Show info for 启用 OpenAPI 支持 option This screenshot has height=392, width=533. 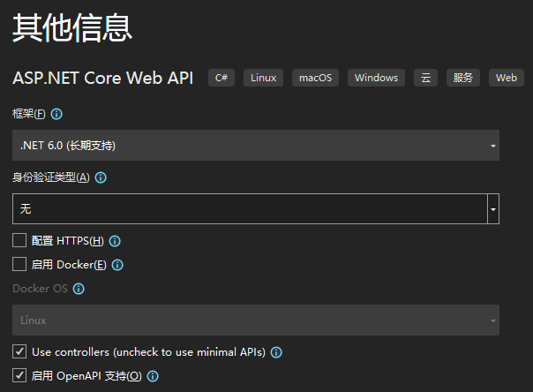[153, 376]
